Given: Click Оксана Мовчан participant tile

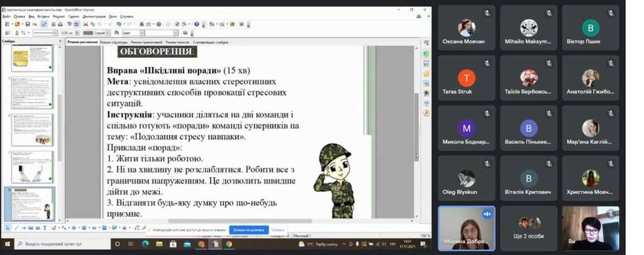Looking at the screenshot, I should click(x=466, y=31).
